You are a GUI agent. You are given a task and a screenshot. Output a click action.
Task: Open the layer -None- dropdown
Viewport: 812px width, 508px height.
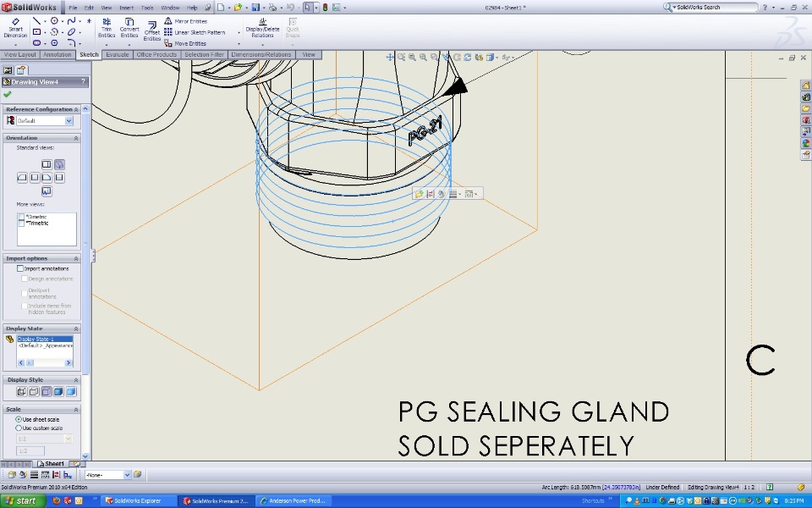click(127, 475)
